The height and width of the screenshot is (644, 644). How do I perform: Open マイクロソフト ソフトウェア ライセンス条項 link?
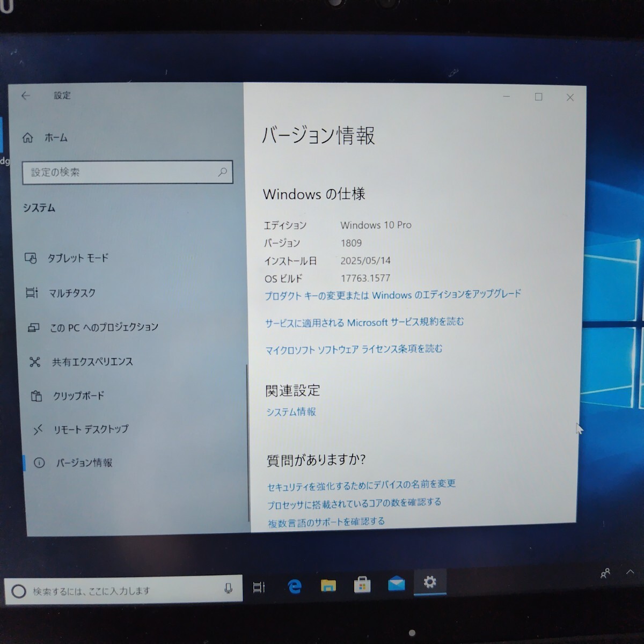(x=354, y=349)
